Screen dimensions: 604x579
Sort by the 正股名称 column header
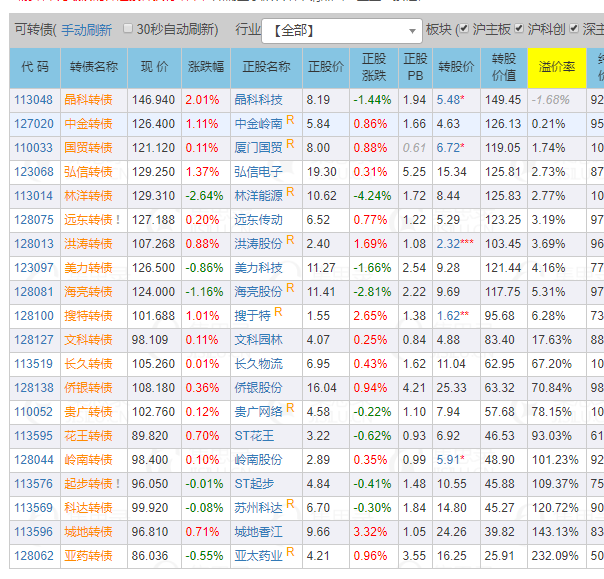[x=267, y=67]
